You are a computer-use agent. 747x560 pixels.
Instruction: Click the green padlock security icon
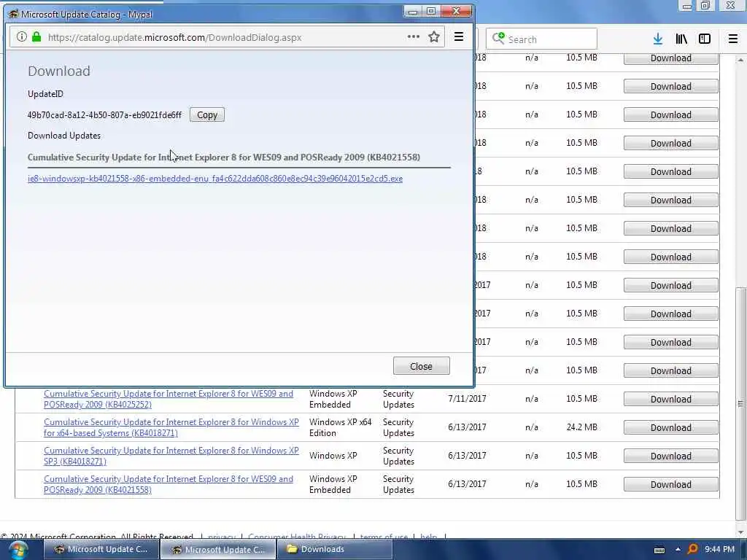(36, 37)
